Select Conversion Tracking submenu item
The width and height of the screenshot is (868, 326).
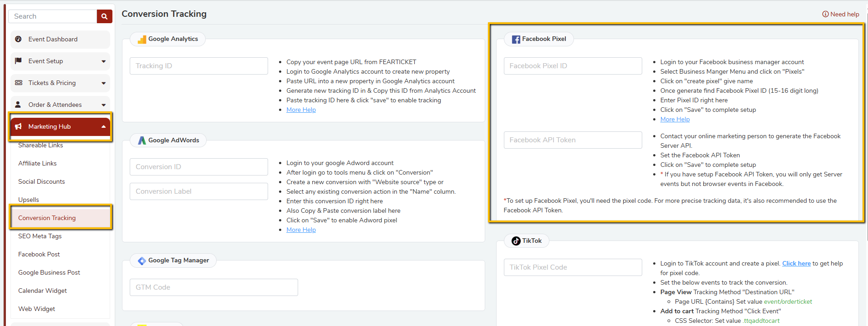click(60, 218)
